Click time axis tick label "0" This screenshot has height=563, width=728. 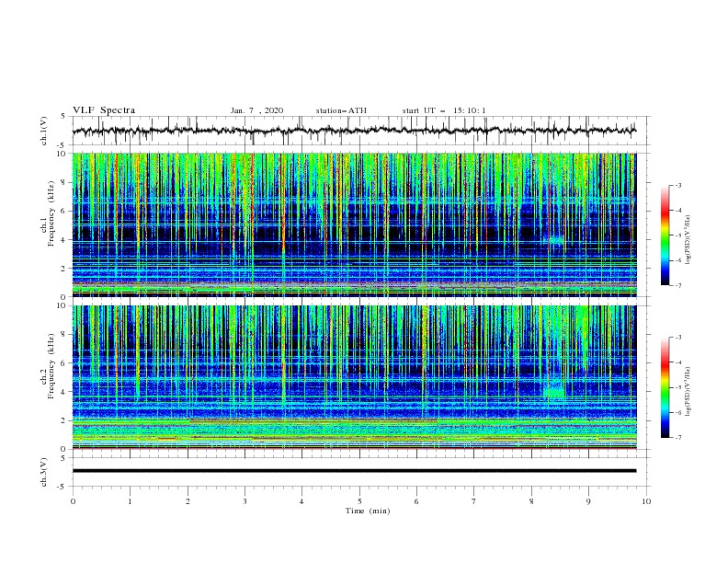pyautogui.click(x=73, y=501)
